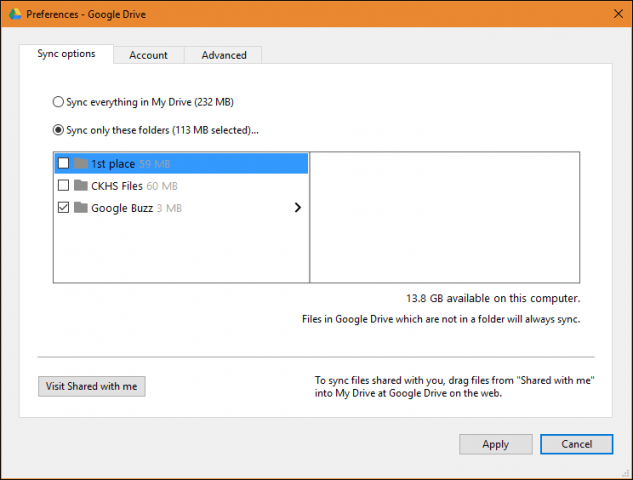Open the Advanced tab
633x480 pixels.
(224, 55)
